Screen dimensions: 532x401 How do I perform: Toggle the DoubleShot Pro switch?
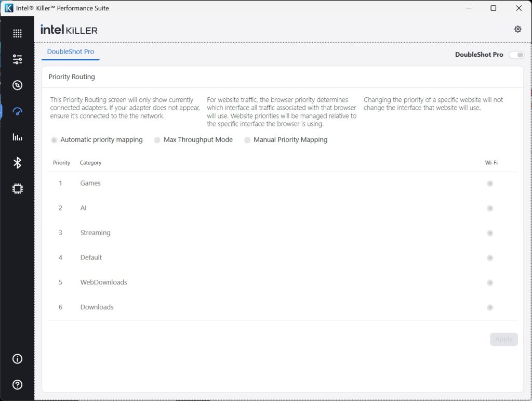(x=517, y=55)
